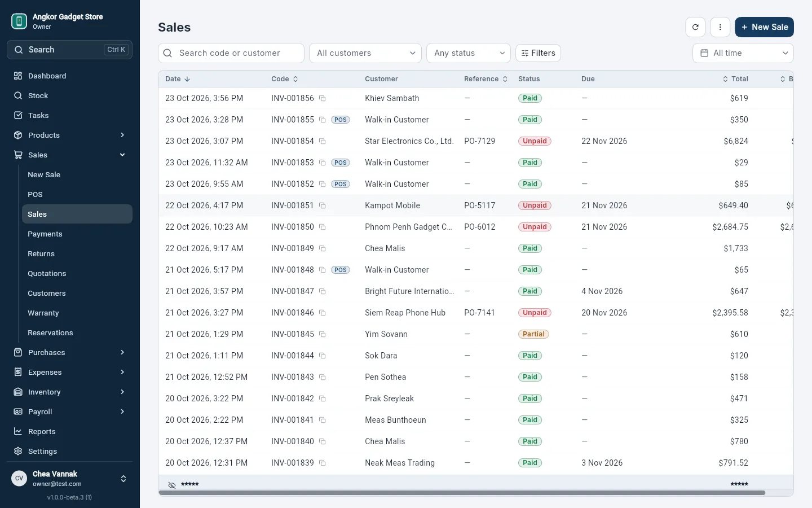
Task: Copy invoice code INV-001851
Action: 323,205
